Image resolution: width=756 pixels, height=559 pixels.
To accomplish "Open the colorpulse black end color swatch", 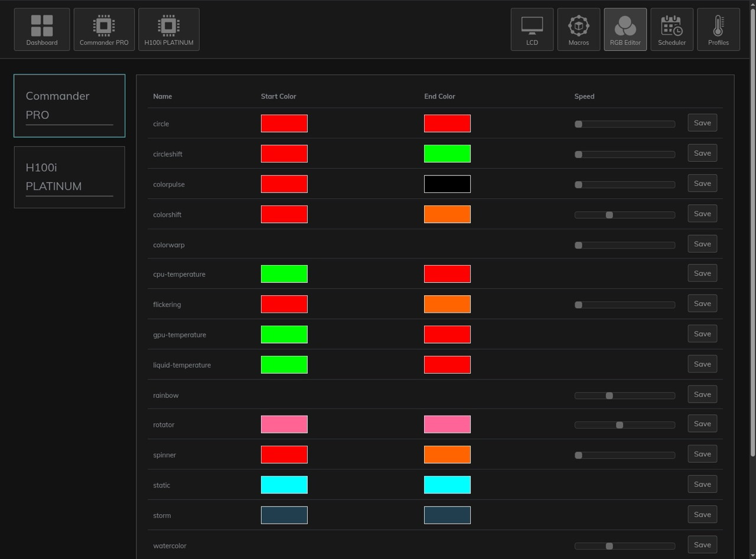I will [x=447, y=184].
